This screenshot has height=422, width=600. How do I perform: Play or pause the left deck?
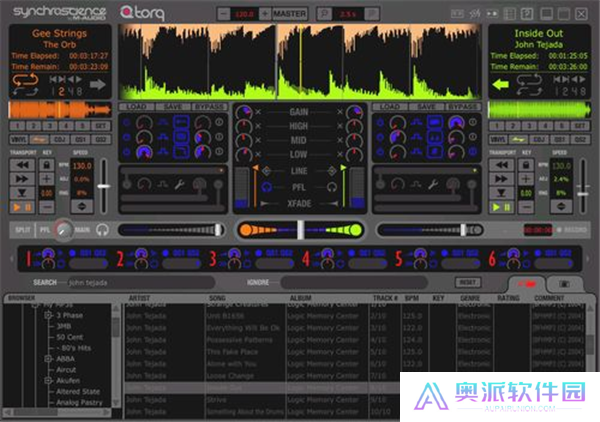coord(22,207)
